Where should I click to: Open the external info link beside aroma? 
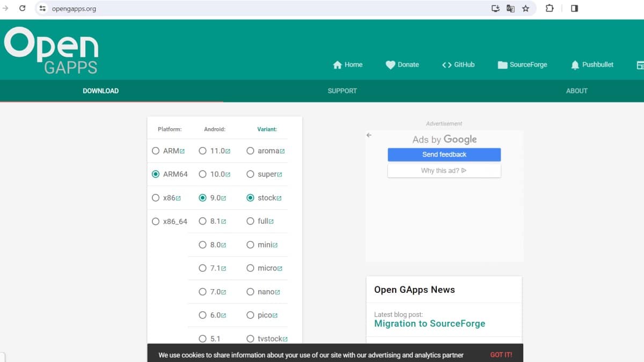pyautogui.click(x=282, y=152)
